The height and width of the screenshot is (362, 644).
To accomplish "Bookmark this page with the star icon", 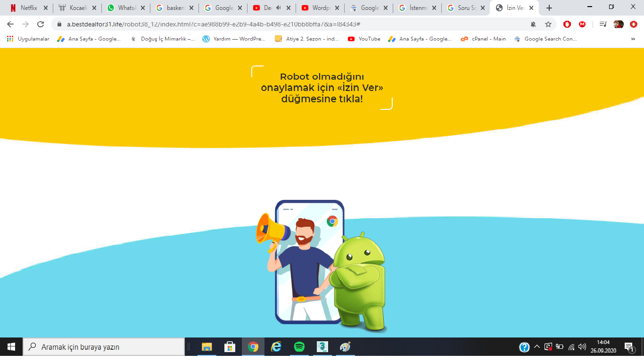I will click(548, 24).
